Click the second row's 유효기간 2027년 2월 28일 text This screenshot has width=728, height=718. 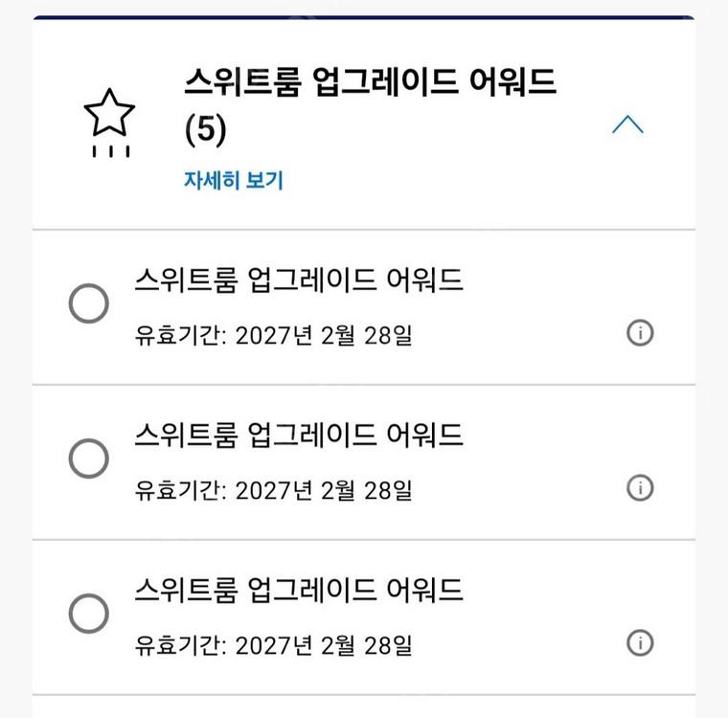(x=274, y=491)
